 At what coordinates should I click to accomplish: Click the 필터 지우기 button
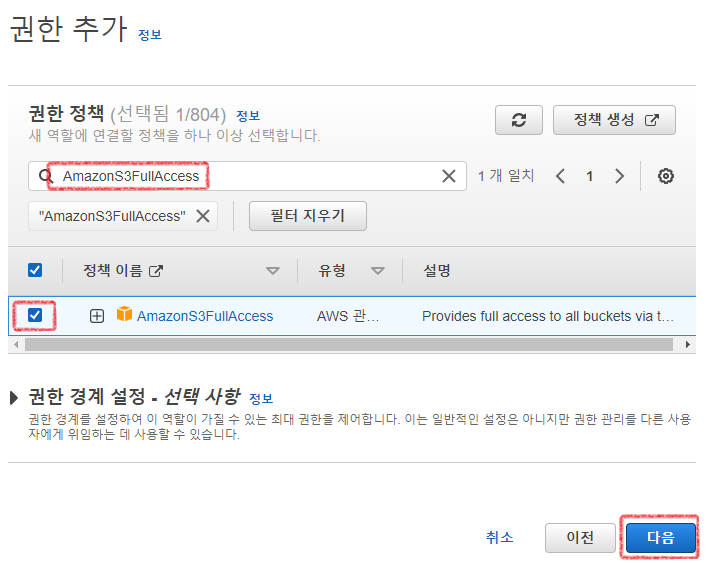[x=308, y=216]
